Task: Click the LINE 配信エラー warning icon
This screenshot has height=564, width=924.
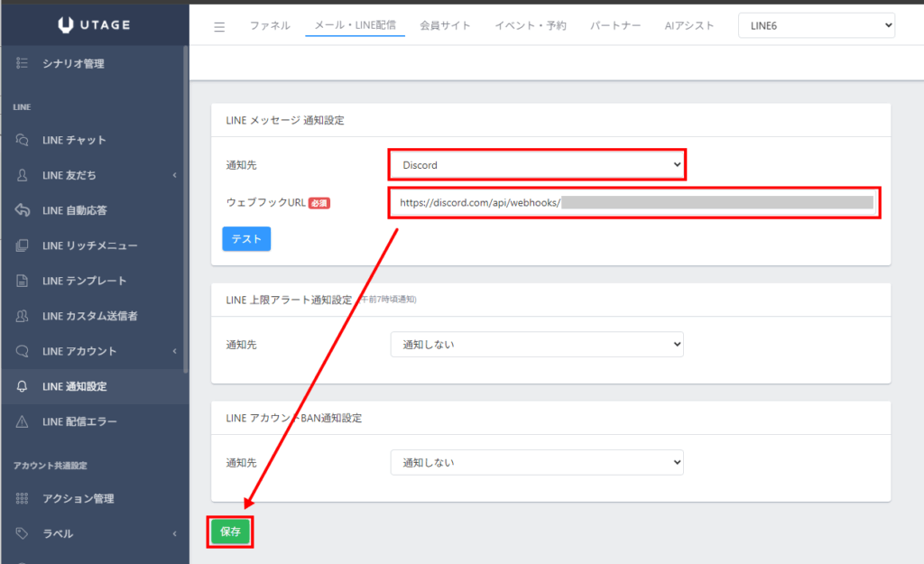Action: 23,421
